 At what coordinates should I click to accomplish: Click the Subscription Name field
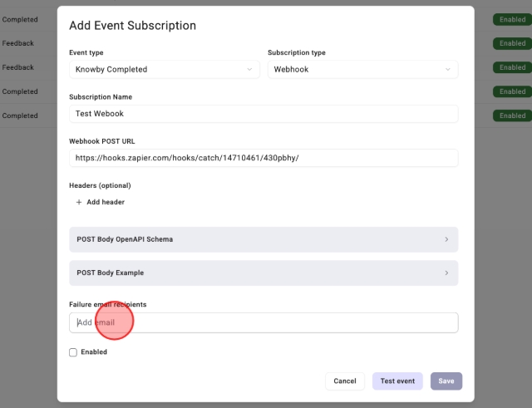tap(264, 114)
